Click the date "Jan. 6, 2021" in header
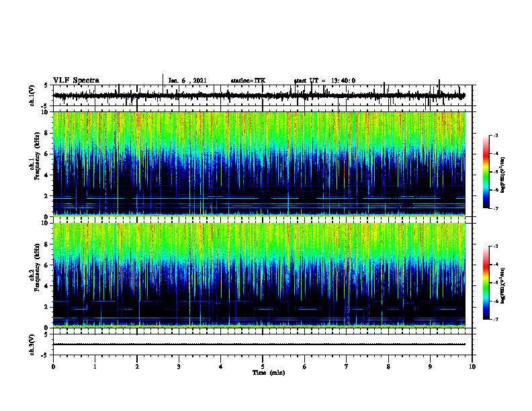The image size is (532, 411). tap(187, 81)
